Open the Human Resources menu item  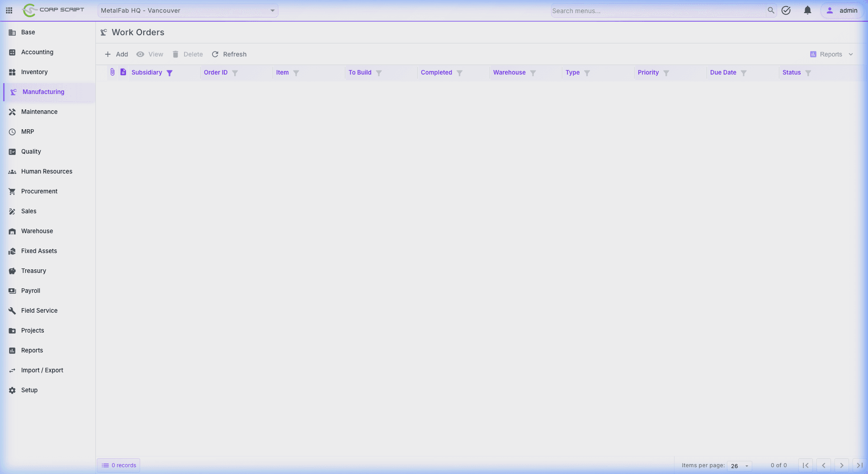47,171
